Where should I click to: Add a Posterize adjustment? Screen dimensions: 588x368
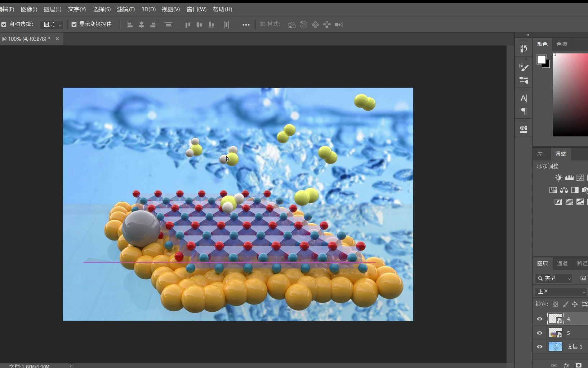click(569, 202)
